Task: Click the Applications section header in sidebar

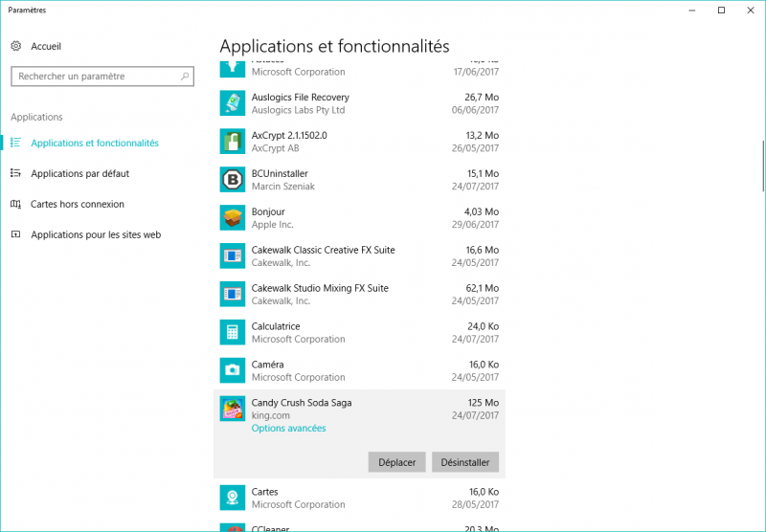Action: tap(36, 117)
